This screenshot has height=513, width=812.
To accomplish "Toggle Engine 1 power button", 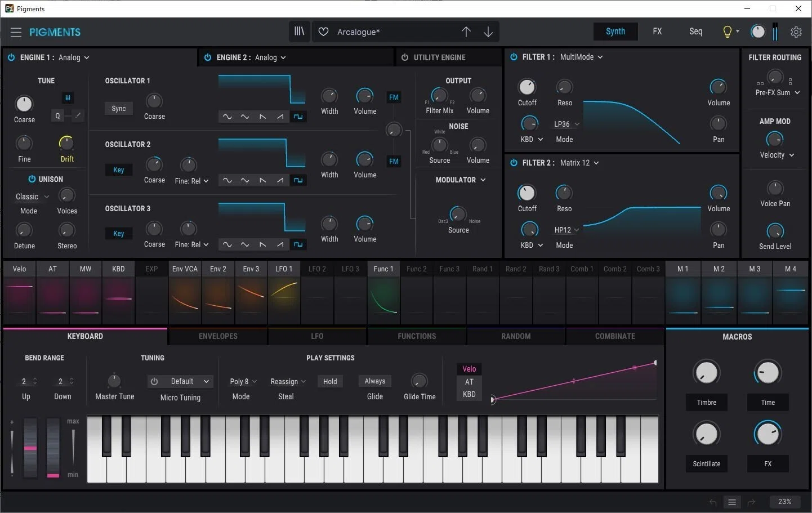I will click(11, 57).
